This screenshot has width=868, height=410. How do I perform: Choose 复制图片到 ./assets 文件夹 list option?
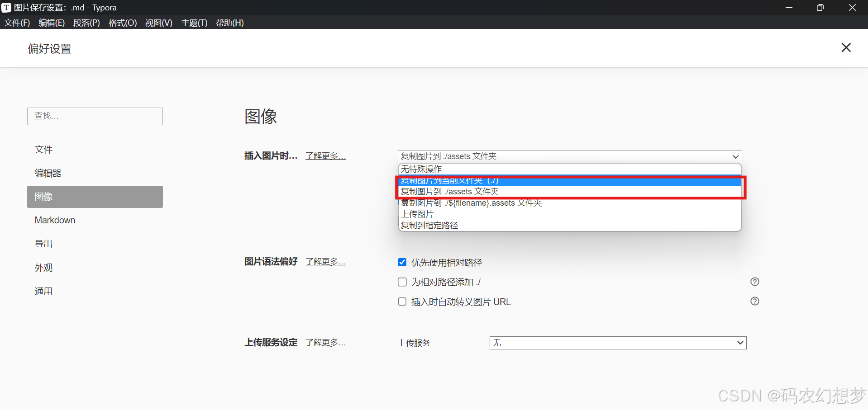point(570,192)
